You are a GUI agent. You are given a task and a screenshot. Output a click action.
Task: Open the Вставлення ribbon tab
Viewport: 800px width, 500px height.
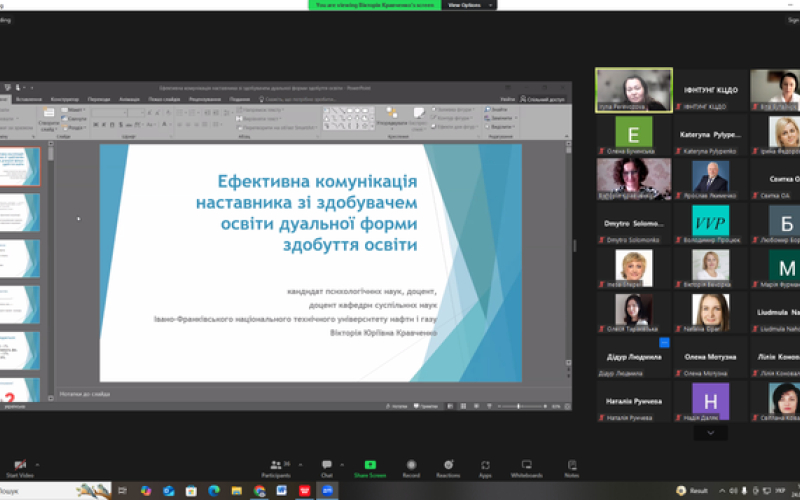(29, 99)
